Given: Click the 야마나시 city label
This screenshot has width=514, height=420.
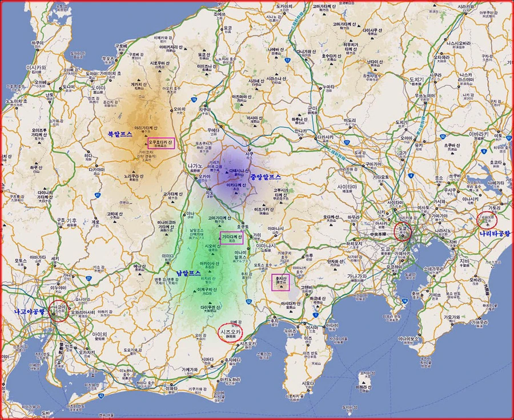Looking at the screenshot, I should tap(266, 245).
